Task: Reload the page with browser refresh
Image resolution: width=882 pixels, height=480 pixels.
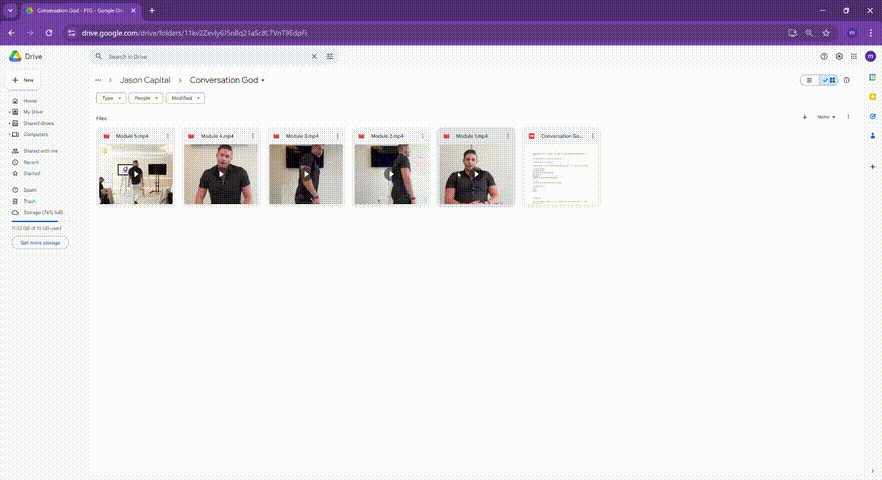Action: pos(49,33)
